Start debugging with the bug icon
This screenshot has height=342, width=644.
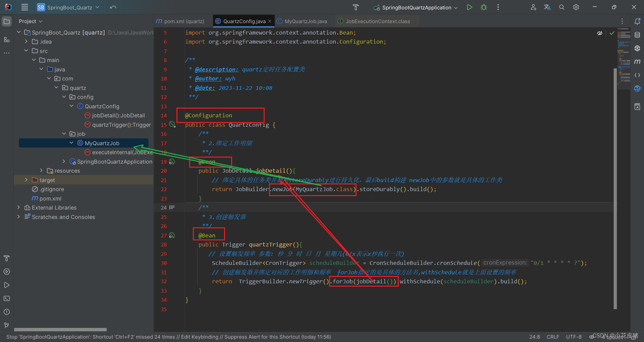tap(484, 7)
